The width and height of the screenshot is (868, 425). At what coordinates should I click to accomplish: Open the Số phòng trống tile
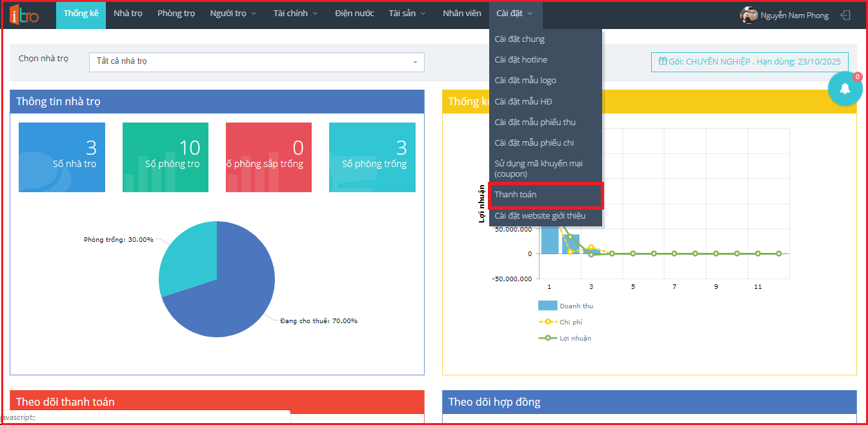click(x=372, y=157)
